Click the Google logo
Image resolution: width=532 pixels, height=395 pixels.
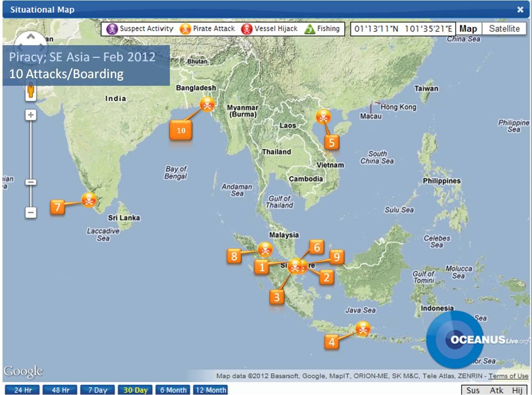point(23,372)
